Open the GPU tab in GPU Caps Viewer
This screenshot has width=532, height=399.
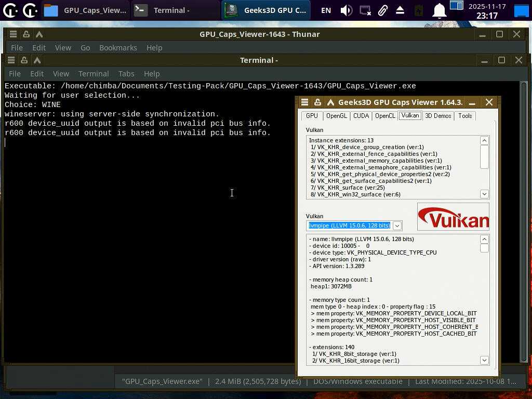312,116
